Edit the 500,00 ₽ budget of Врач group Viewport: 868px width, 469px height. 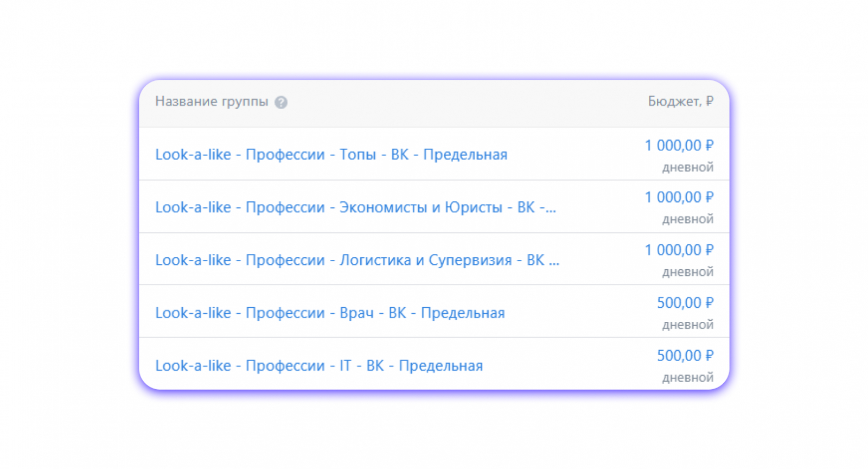[x=685, y=303]
